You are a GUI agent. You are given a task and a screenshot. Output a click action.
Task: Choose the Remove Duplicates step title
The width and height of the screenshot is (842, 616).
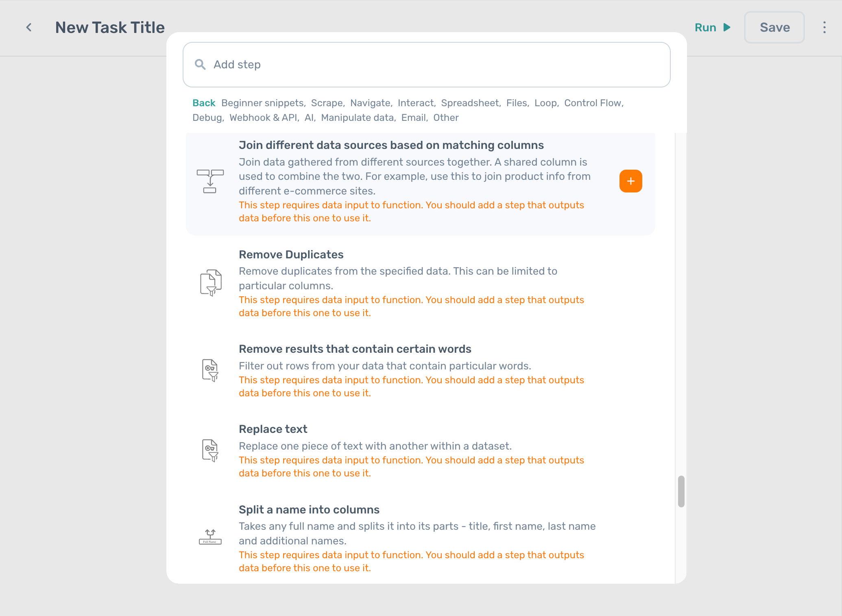[291, 254]
